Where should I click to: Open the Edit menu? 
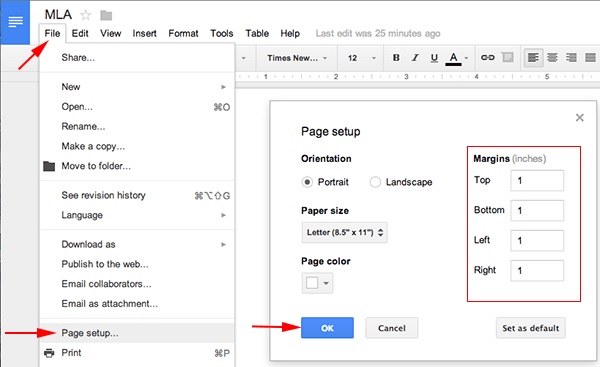[80, 34]
